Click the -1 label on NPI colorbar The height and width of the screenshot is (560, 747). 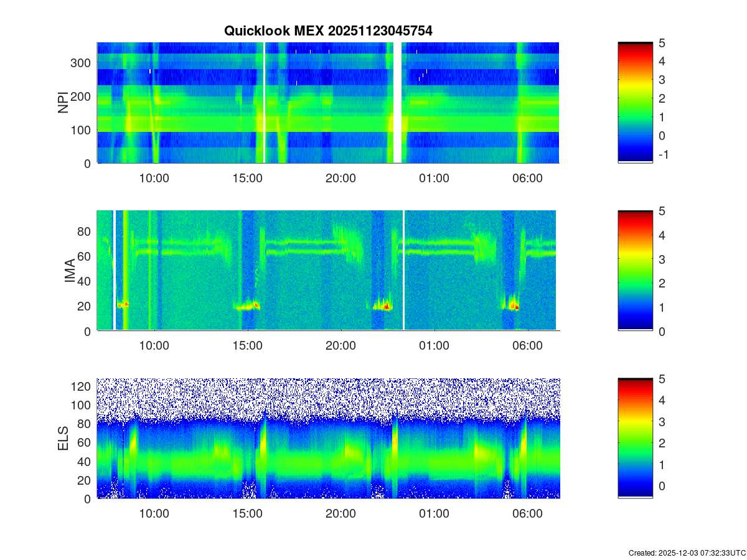(664, 155)
